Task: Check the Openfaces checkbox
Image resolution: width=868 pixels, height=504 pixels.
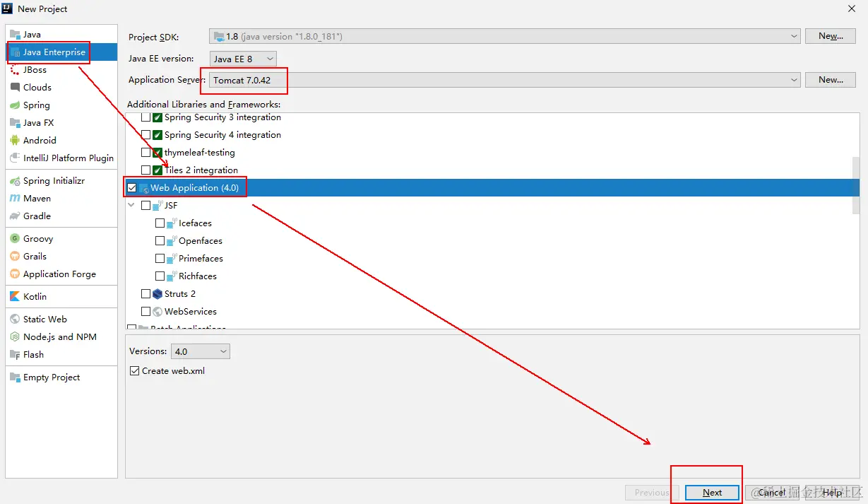Action: point(160,241)
